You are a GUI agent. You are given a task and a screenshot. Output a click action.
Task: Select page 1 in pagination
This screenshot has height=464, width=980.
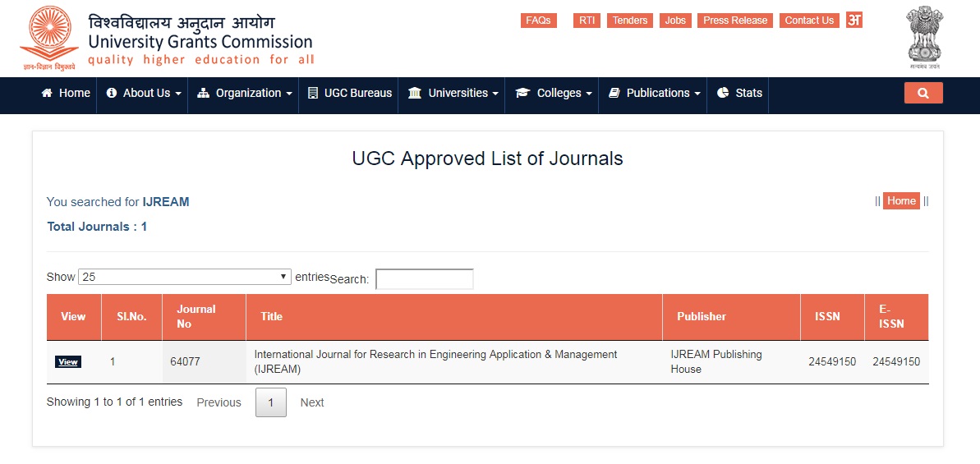tap(270, 402)
